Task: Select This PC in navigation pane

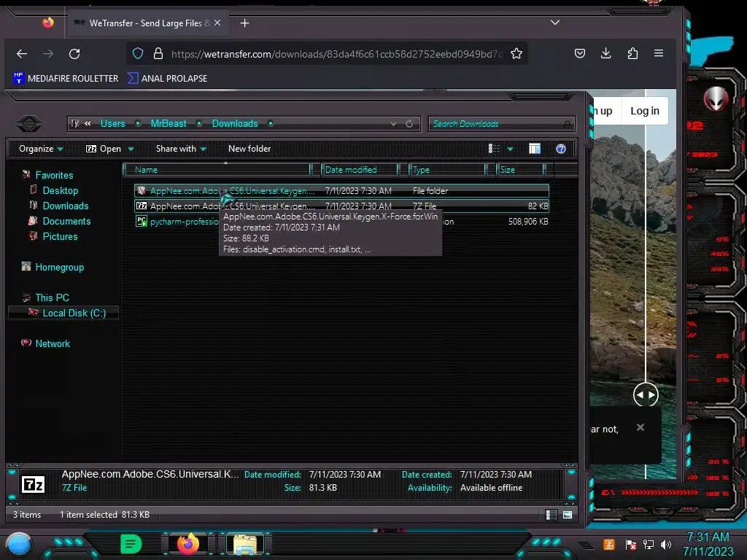Action: pyautogui.click(x=52, y=297)
